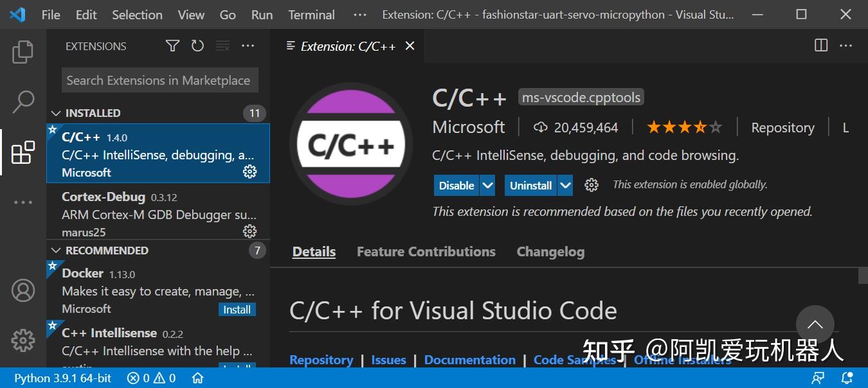Open the Explorer view
Viewport: 868px width, 388px height.
[x=23, y=52]
